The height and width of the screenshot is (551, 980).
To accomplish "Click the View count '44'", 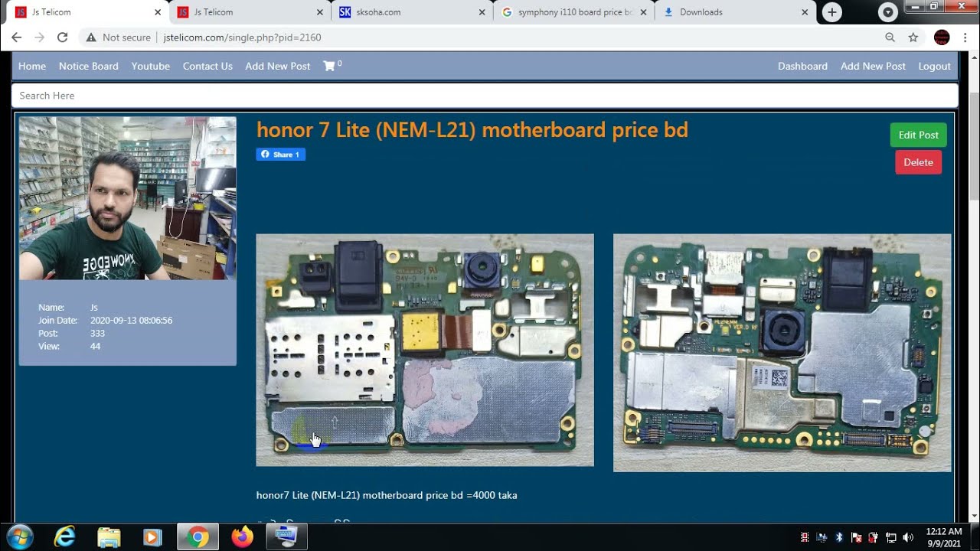I will [x=95, y=346].
